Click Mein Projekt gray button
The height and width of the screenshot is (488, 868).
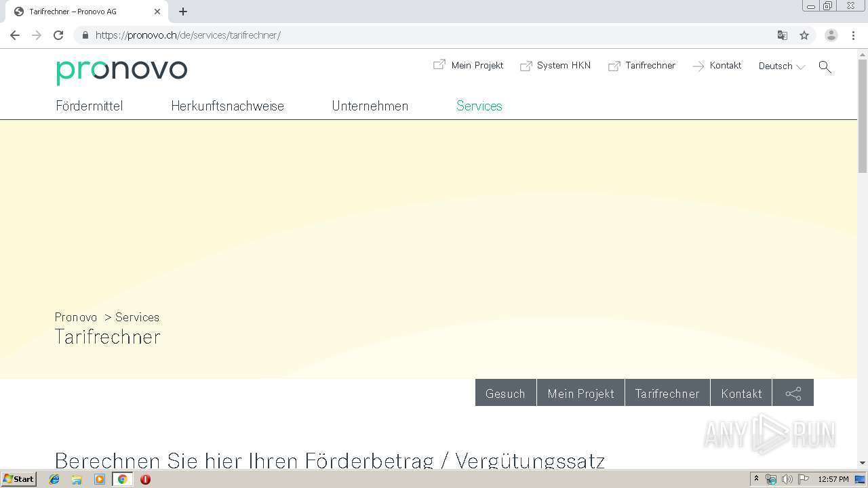click(x=580, y=393)
